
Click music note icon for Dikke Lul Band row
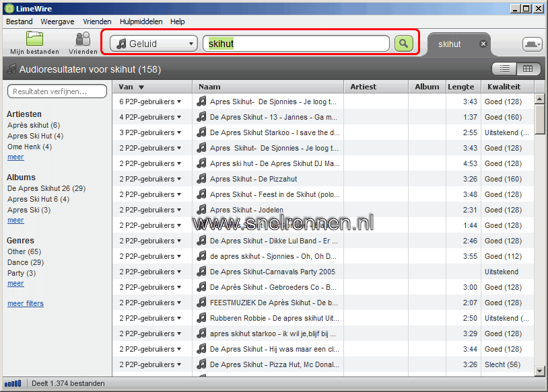[x=201, y=241]
